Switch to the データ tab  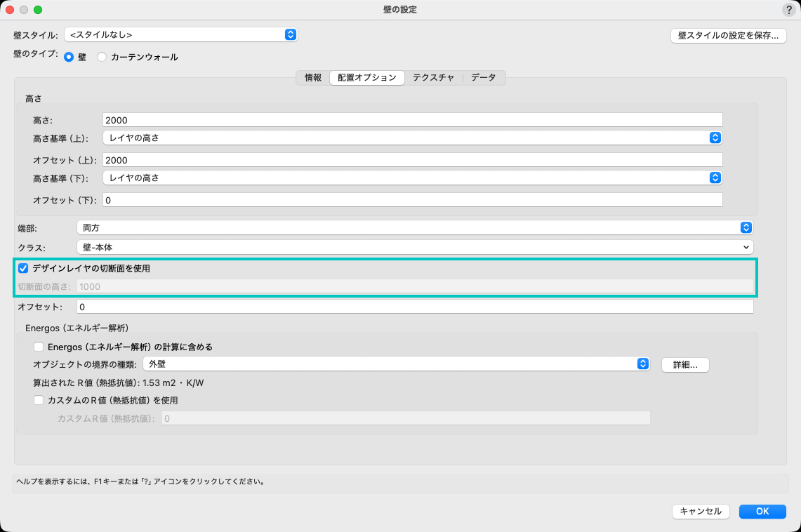[x=483, y=78]
